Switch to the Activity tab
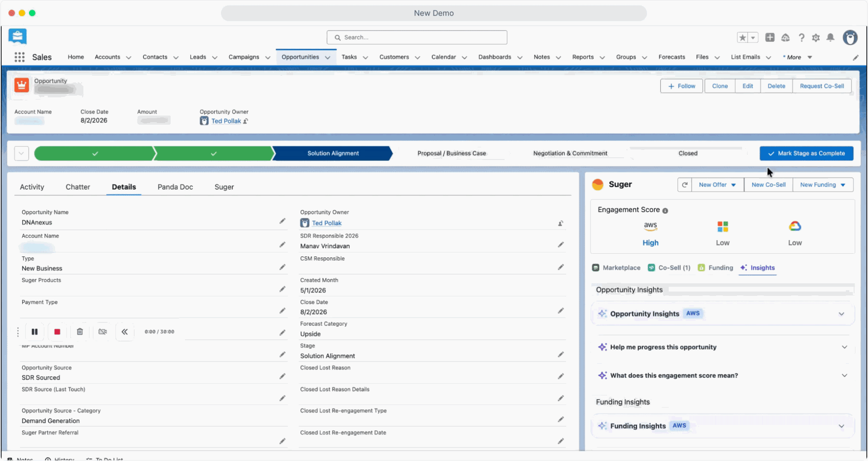This screenshot has width=868, height=461. pyautogui.click(x=32, y=187)
